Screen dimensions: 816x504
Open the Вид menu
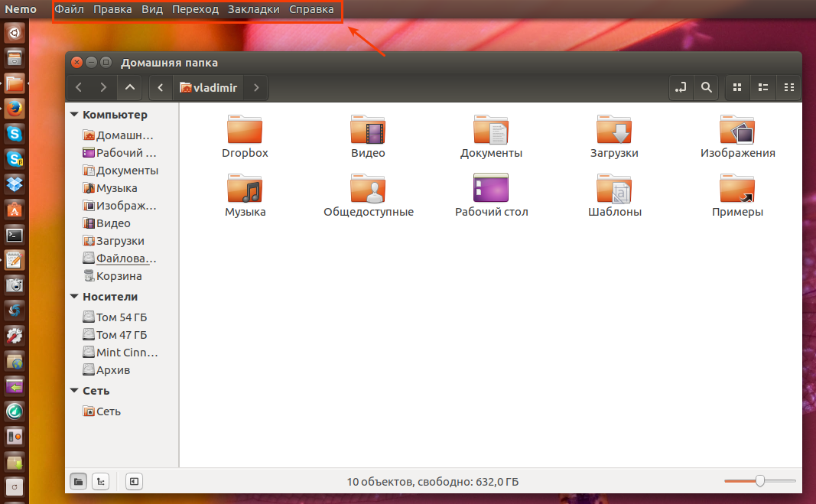(x=152, y=9)
